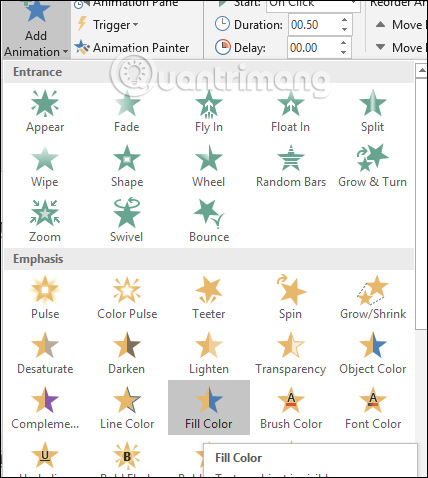Apply the Bold Flash emphasis icon
The width and height of the screenshot is (428, 478).
point(127,456)
